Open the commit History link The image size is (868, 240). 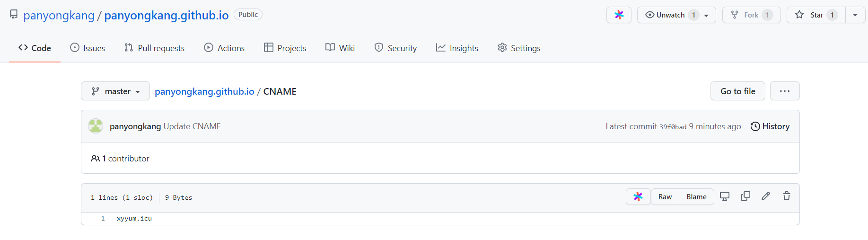pos(770,126)
